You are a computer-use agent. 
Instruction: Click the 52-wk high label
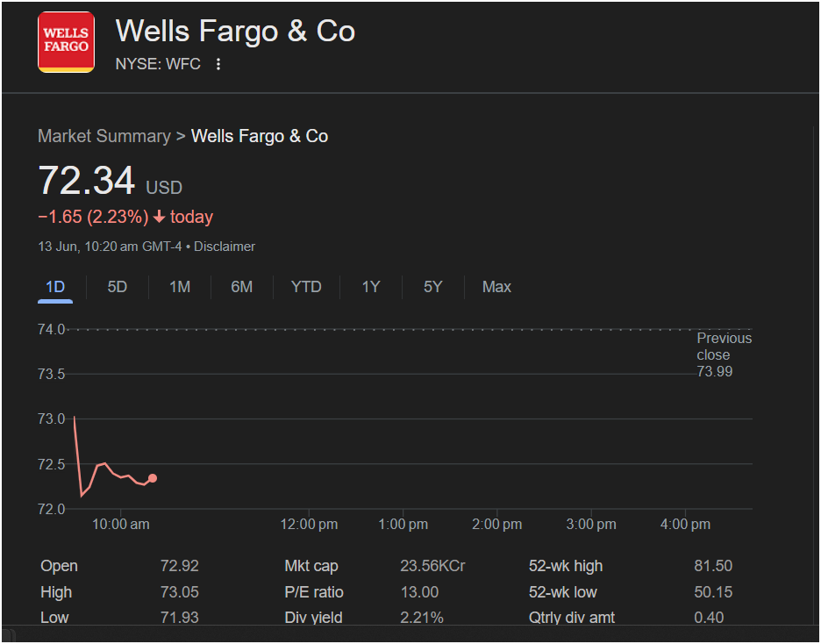pos(566,566)
